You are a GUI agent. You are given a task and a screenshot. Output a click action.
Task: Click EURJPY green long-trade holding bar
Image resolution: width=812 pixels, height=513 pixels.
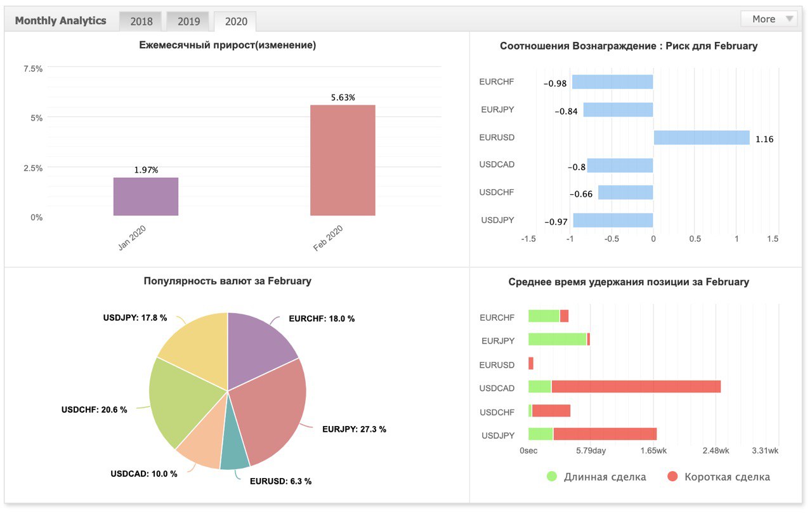click(x=558, y=340)
